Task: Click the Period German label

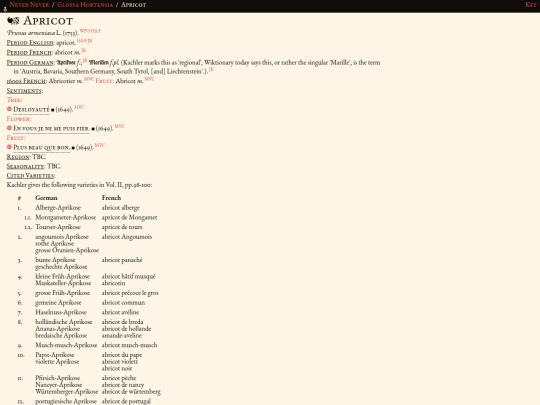Action: [30, 63]
